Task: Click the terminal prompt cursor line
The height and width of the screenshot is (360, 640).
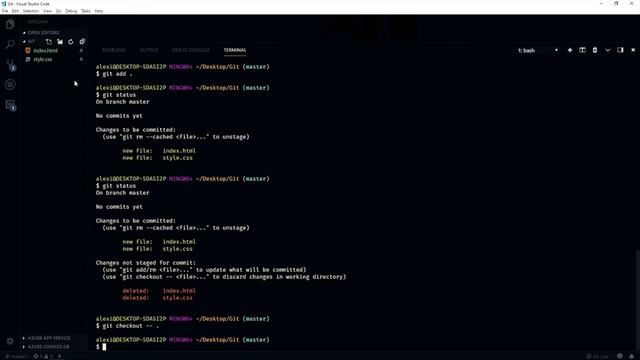Action: coord(101,347)
